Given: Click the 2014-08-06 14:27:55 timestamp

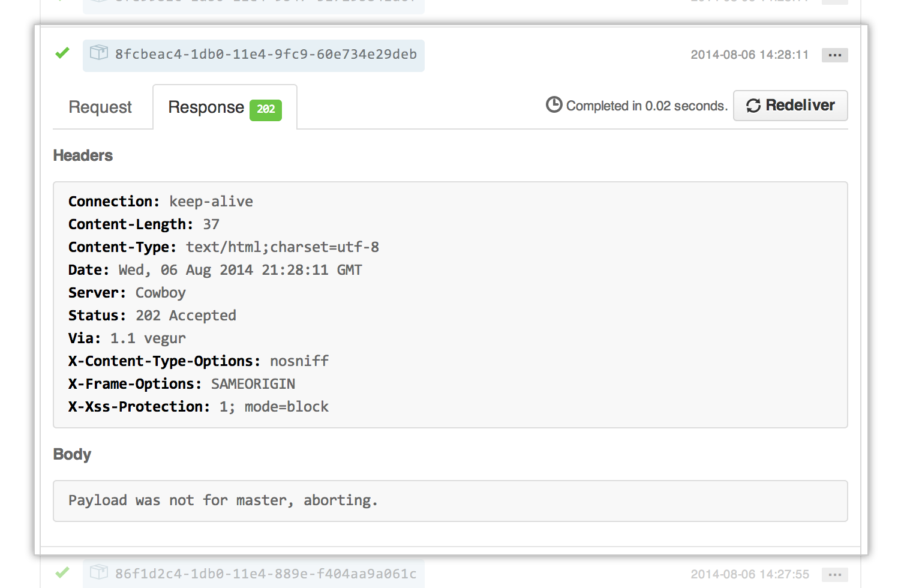Looking at the screenshot, I should click(x=749, y=575).
